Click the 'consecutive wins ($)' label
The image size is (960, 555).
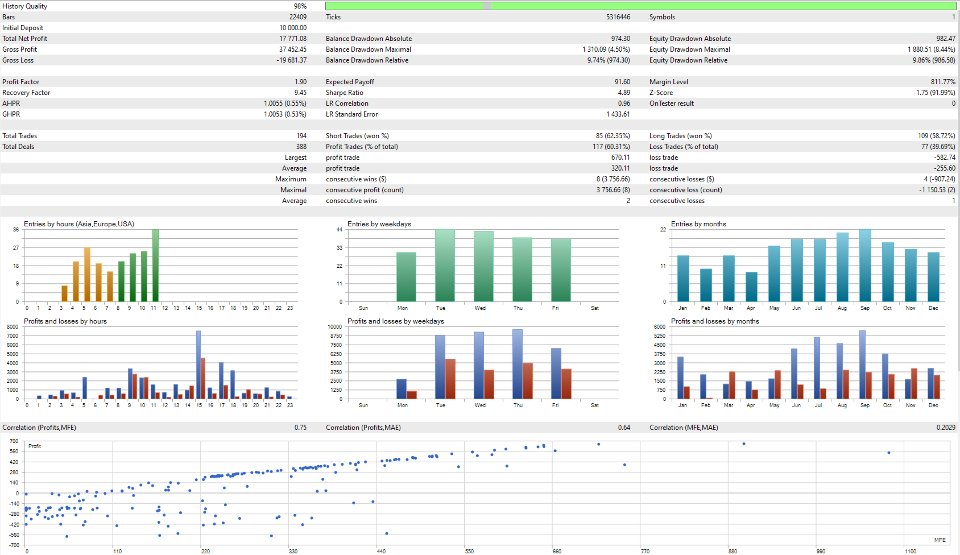point(356,179)
